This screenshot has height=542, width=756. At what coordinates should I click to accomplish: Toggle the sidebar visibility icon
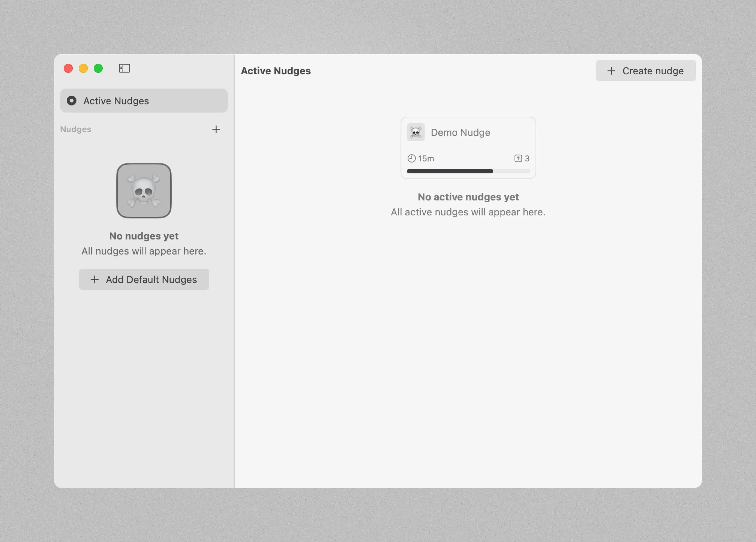point(124,68)
